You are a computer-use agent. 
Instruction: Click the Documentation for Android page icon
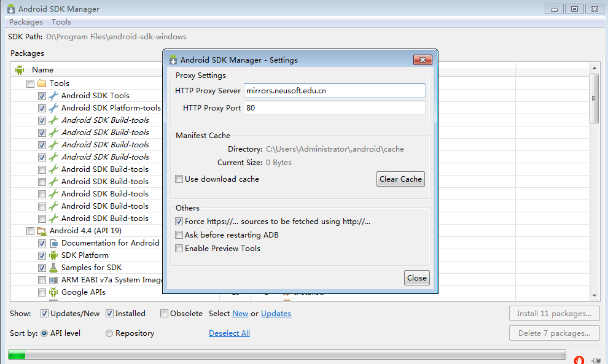[53, 243]
